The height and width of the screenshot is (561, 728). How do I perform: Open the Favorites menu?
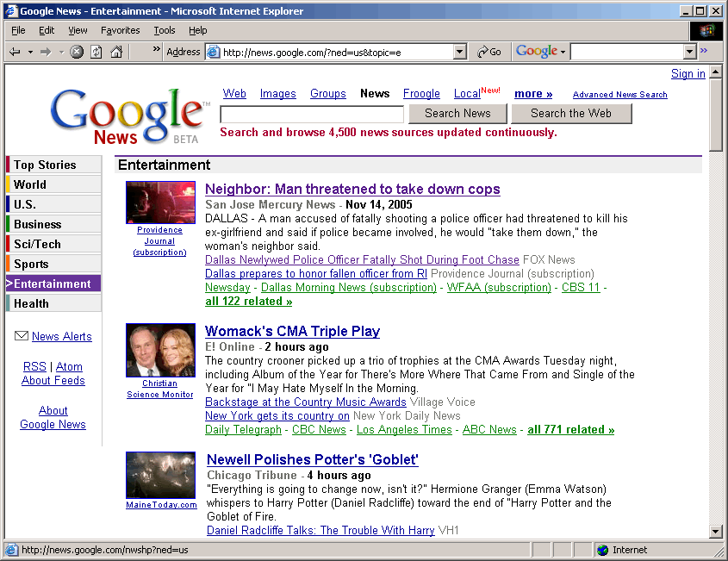tap(121, 31)
